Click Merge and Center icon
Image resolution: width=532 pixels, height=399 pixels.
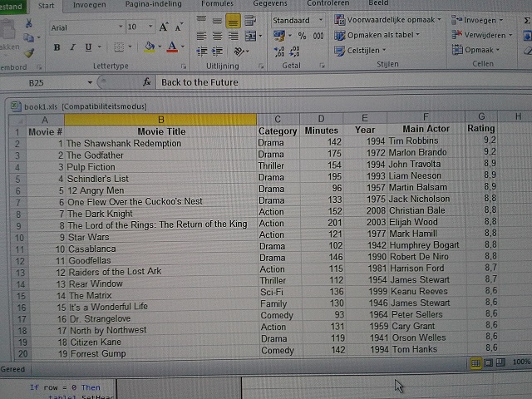click(250, 36)
